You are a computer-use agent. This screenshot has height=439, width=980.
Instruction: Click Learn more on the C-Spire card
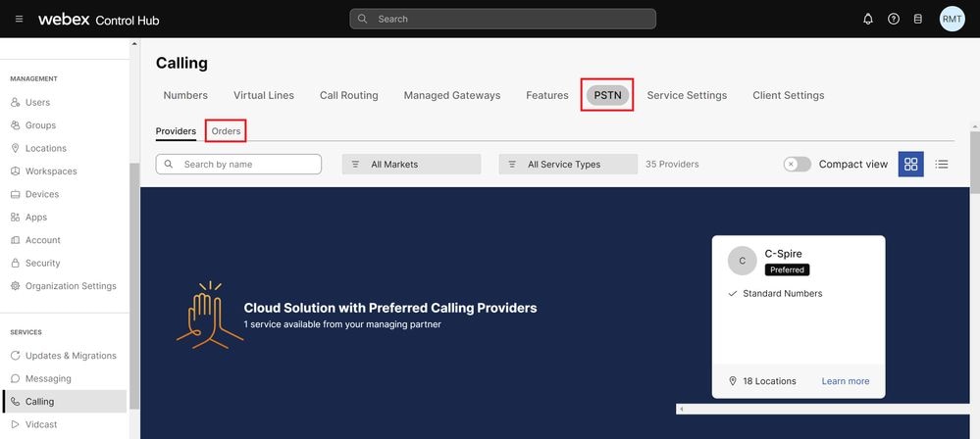tap(845, 381)
